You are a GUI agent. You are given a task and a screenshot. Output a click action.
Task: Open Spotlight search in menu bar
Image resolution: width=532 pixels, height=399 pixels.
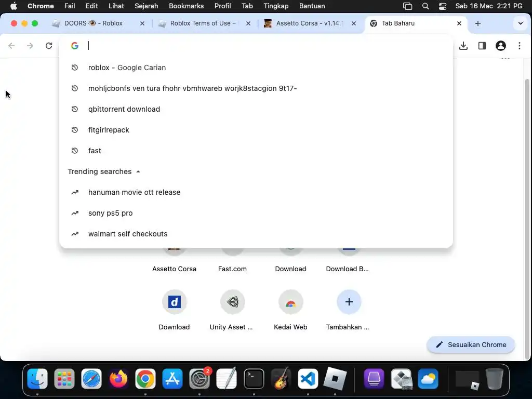click(x=425, y=6)
